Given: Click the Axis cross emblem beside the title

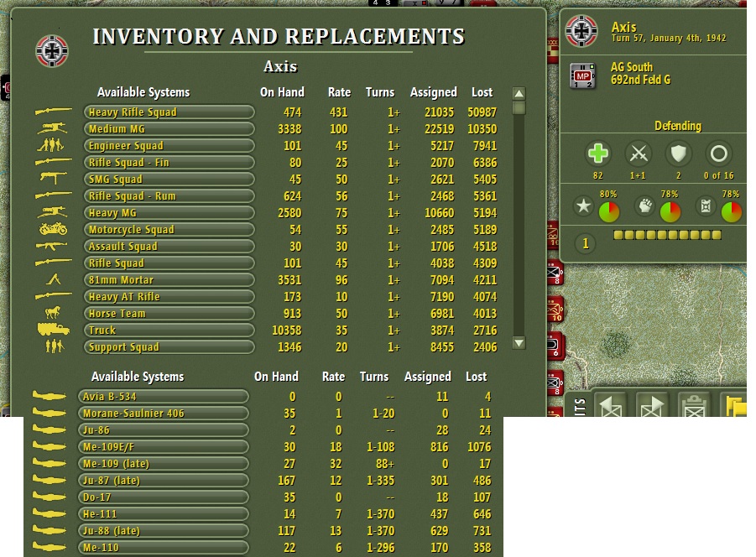Looking at the screenshot, I should tap(52, 51).
